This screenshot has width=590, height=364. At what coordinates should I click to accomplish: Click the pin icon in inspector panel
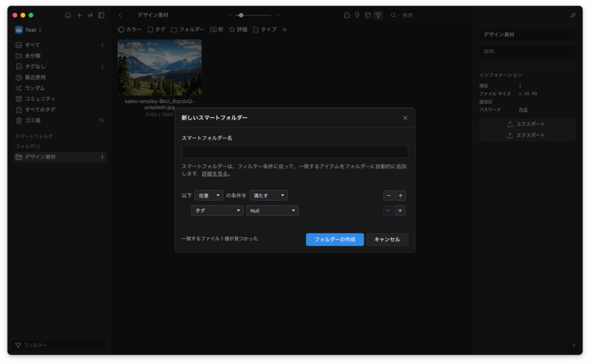(573, 15)
